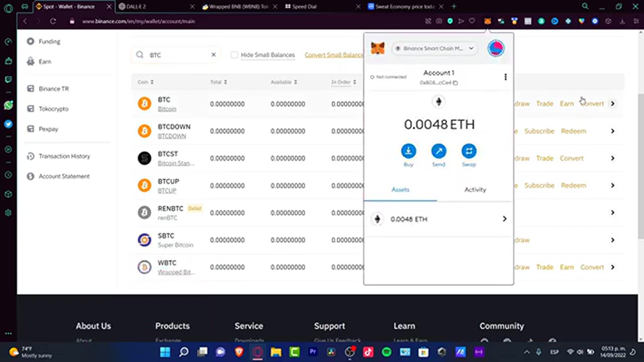Expand the BTCDOWN row chevron

point(613,131)
